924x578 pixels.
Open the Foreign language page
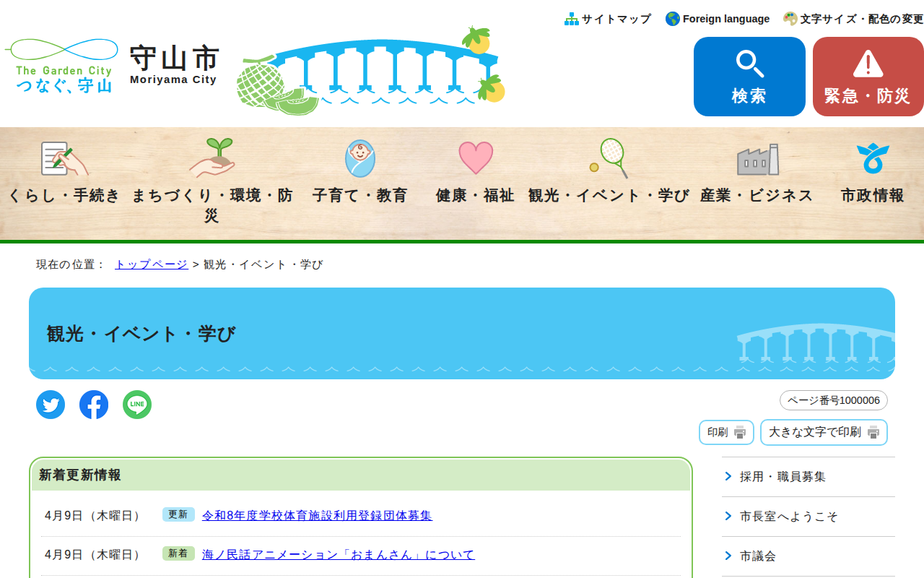point(726,19)
